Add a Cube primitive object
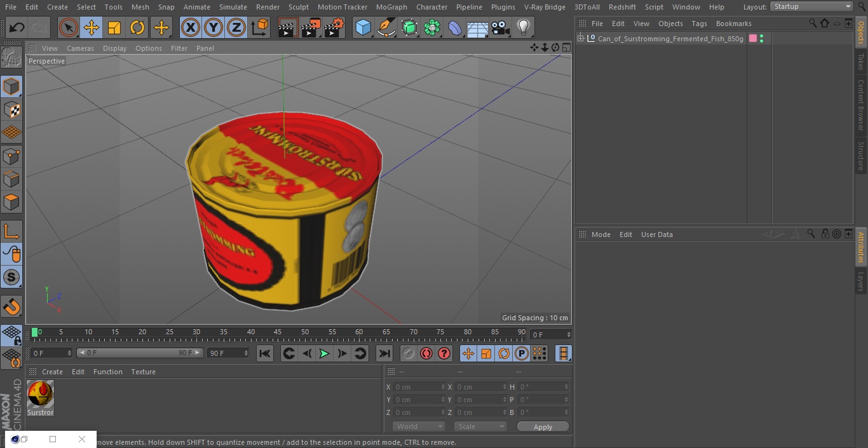Image resolution: width=868 pixels, height=448 pixels. (x=363, y=27)
